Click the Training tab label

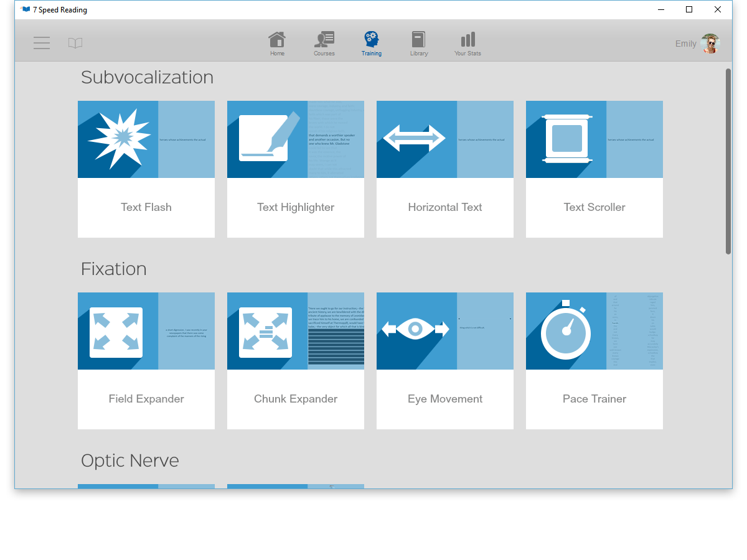click(372, 54)
